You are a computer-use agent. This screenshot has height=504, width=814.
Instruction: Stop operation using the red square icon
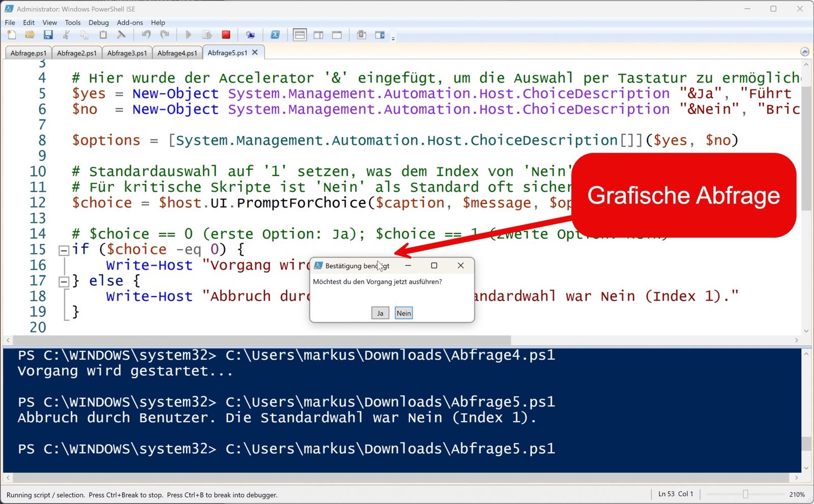pos(226,35)
